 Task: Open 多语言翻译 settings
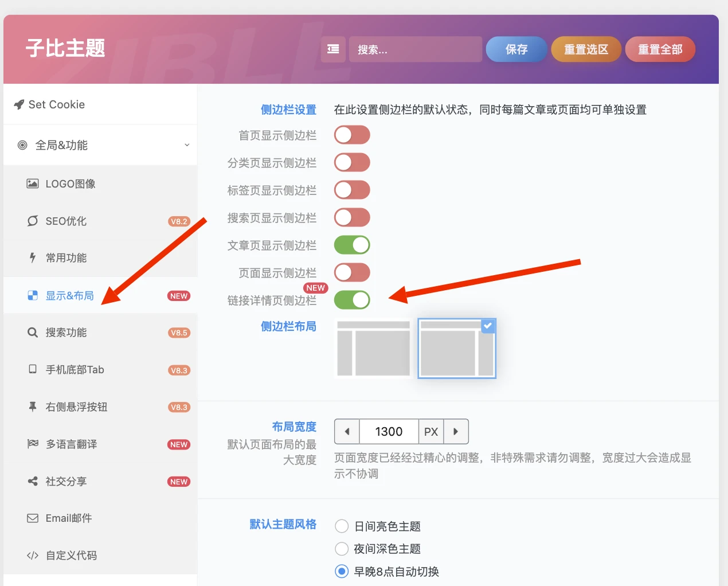pos(100,444)
